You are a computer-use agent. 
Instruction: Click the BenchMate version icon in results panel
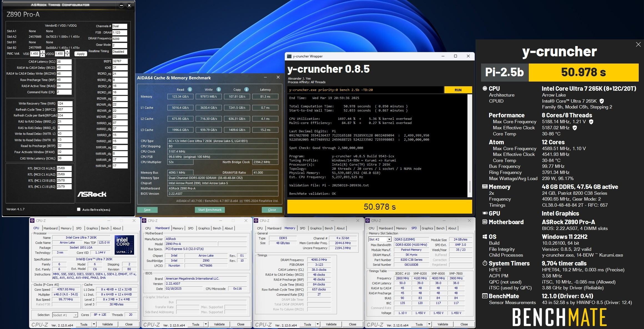(x=485, y=296)
